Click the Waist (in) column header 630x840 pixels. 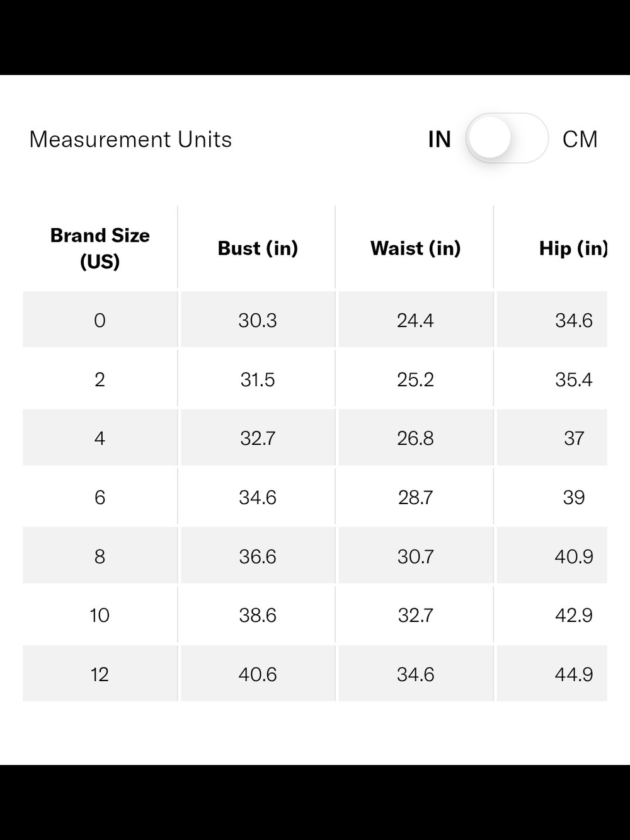(x=416, y=248)
